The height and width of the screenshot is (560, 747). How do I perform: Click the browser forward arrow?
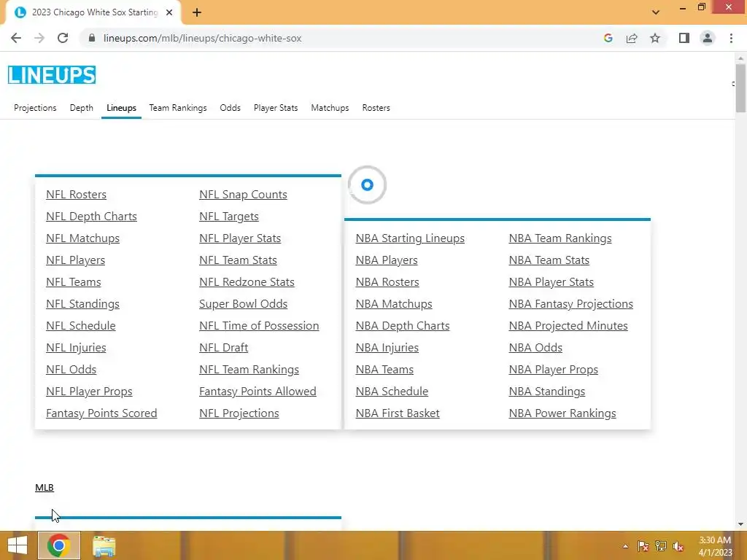pyautogui.click(x=39, y=38)
